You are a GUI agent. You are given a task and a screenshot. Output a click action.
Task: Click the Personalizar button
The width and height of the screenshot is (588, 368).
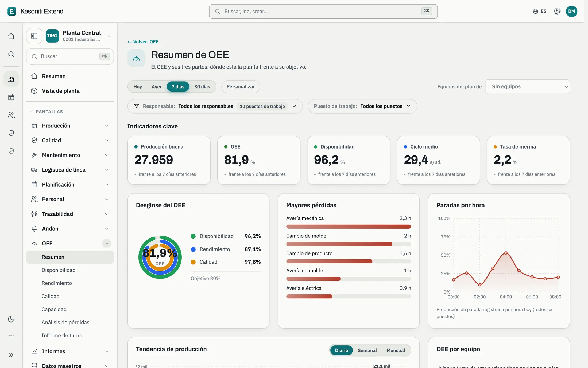coord(241,87)
